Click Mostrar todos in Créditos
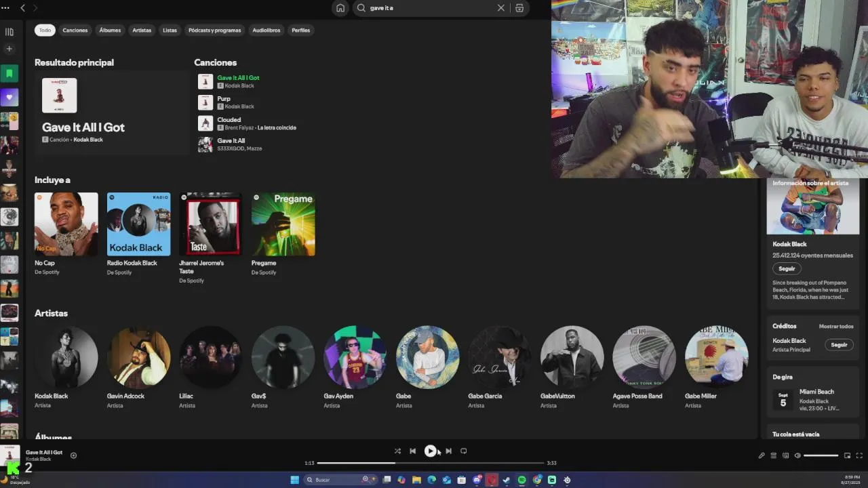 coord(836,326)
